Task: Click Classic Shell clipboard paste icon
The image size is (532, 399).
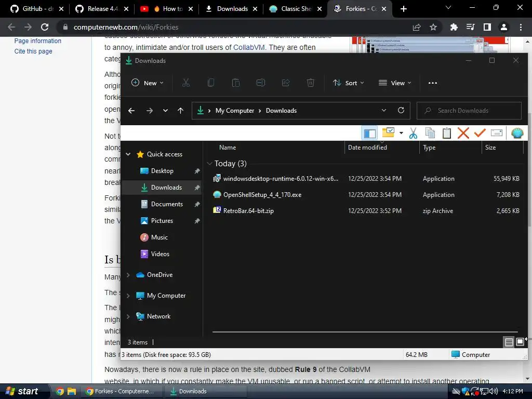Action: (447, 133)
